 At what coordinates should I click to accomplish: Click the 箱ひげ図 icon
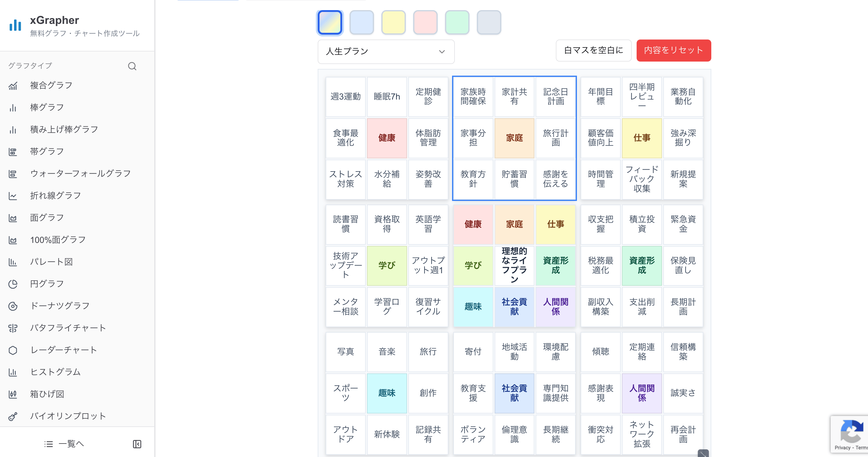point(13,394)
